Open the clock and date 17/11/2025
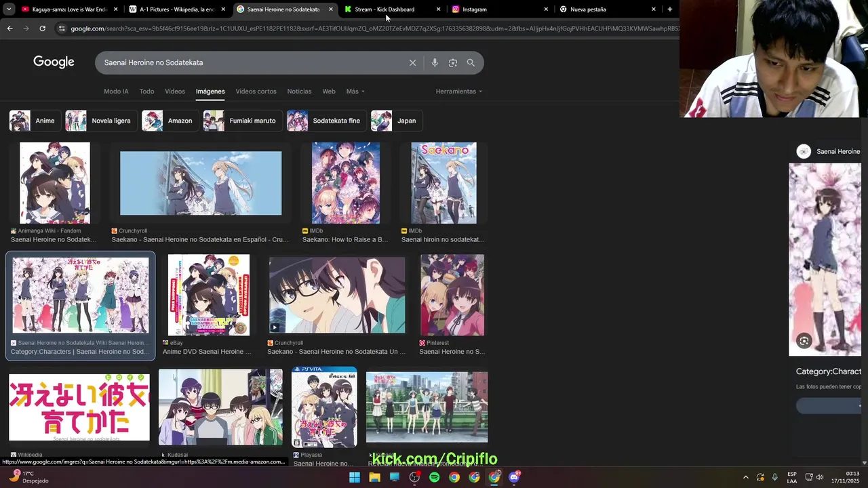 (x=846, y=477)
